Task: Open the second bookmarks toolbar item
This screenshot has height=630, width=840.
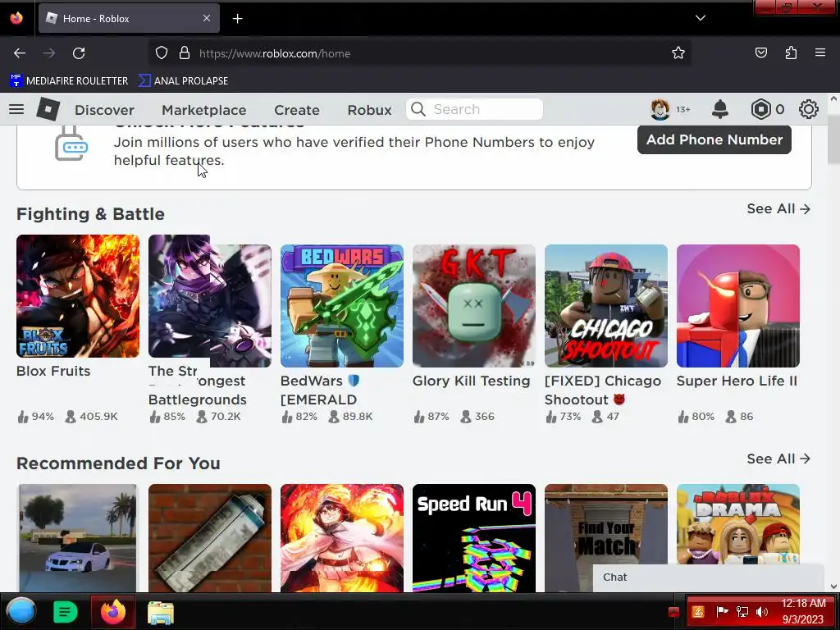Action: point(183,81)
